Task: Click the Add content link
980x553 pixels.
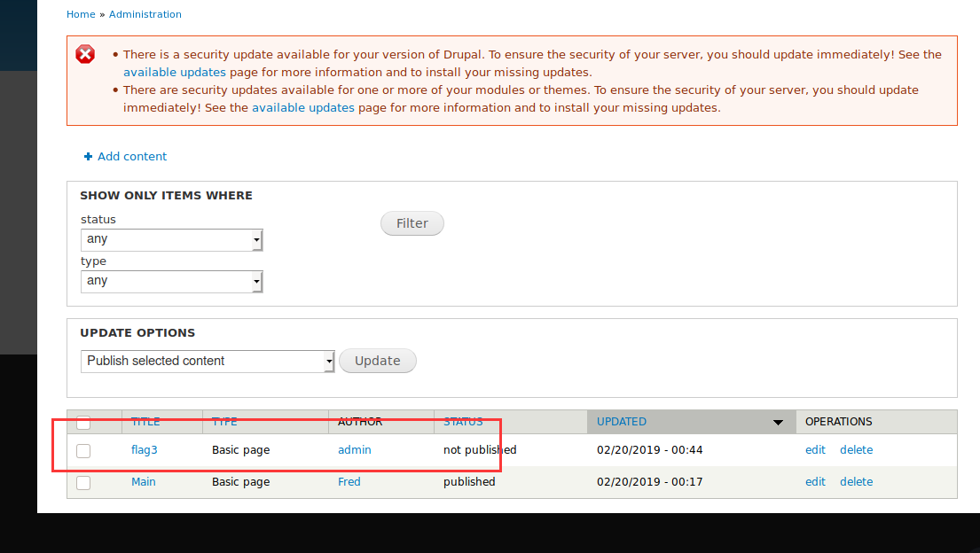Action: tap(132, 156)
